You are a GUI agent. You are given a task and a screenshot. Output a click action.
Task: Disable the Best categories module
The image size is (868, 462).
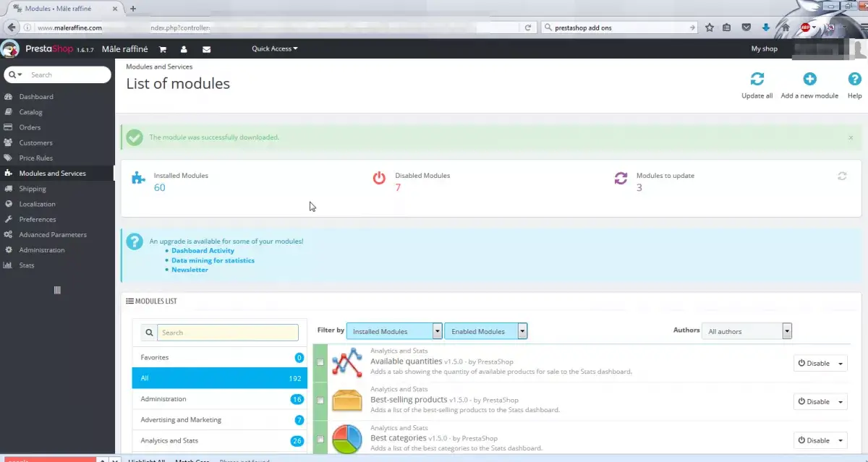coord(814,440)
